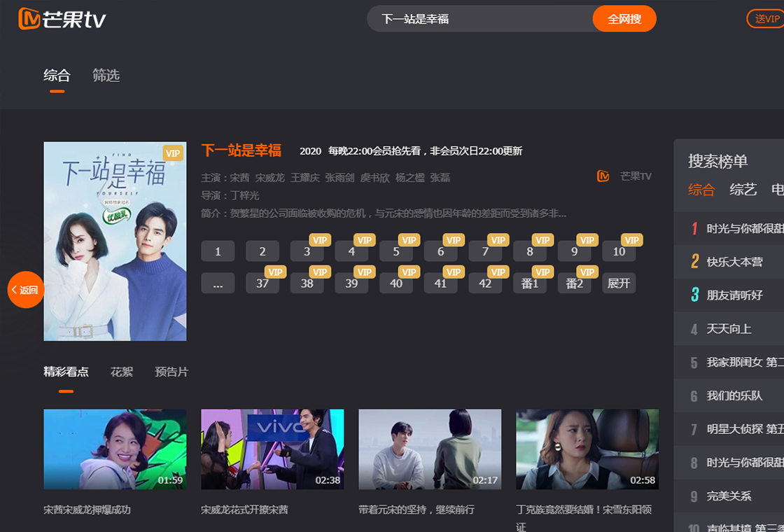The image size is (784, 532).
Task: Open the 花絮 tab
Action: (122, 372)
